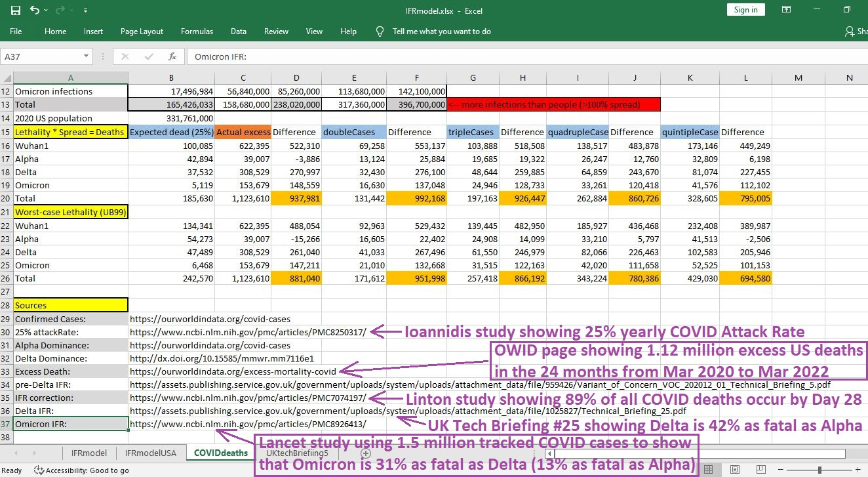Switch to the UKtechBriefiing5 sheet tab
Image resolution: width=868 pixels, height=477 pixels.
pyautogui.click(x=297, y=453)
